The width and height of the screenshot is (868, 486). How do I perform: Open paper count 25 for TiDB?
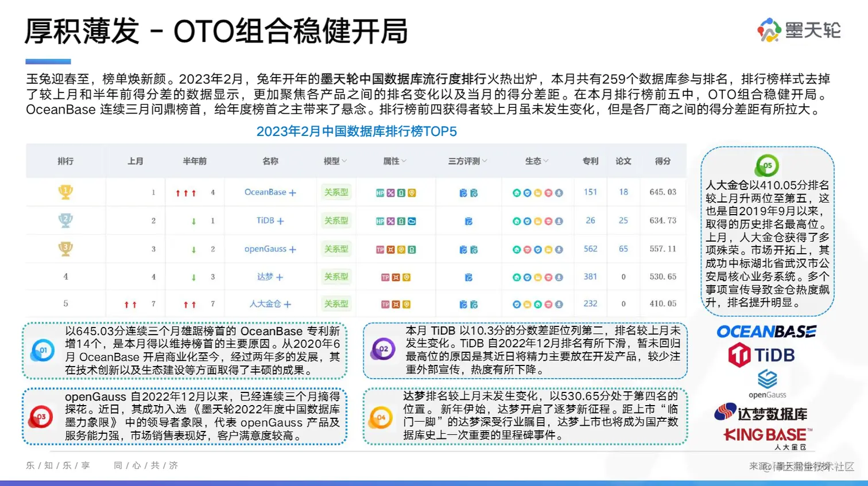click(x=623, y=220)
